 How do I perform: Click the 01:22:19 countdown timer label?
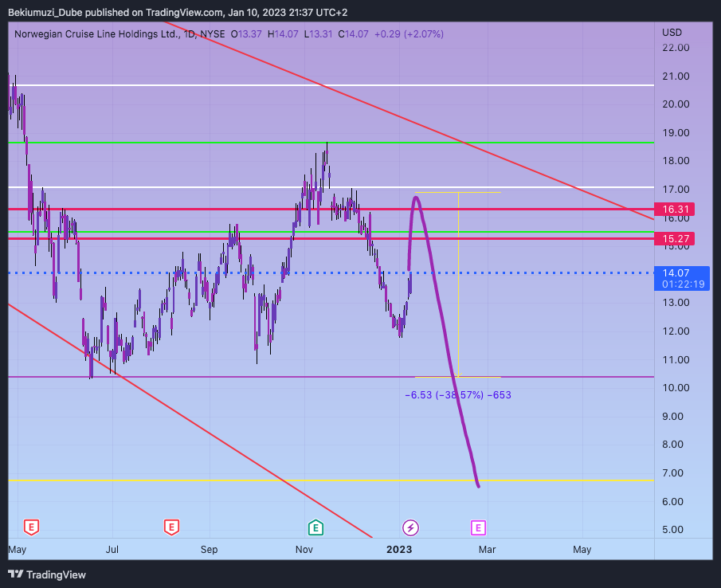point(684,284)
